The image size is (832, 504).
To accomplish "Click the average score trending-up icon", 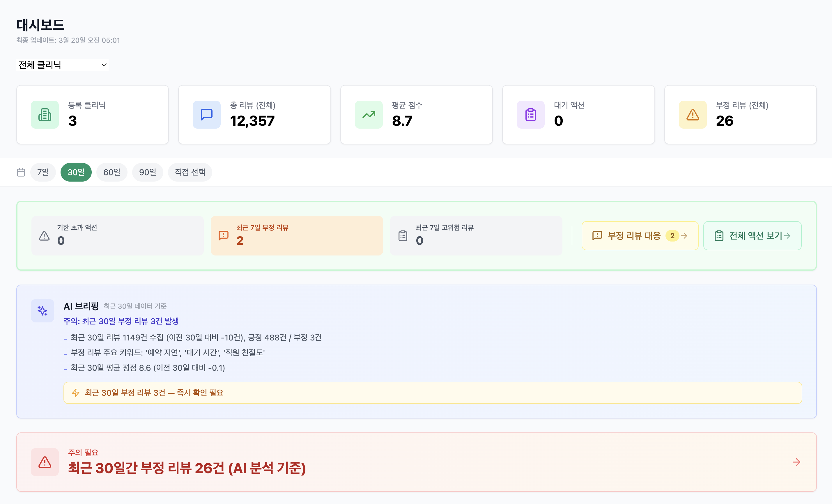I will coord(368,115).
